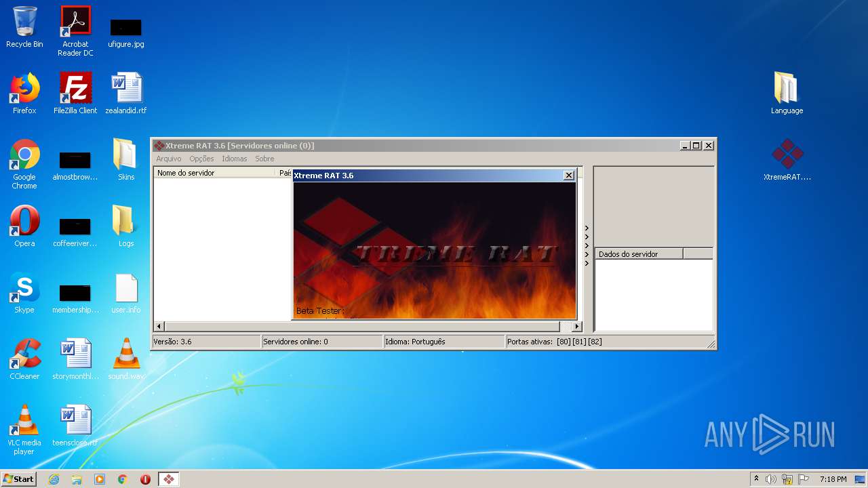This screenshot has height=488, width=868.
Task: Show hidden tray icons arrow
Action: [757, 479]
